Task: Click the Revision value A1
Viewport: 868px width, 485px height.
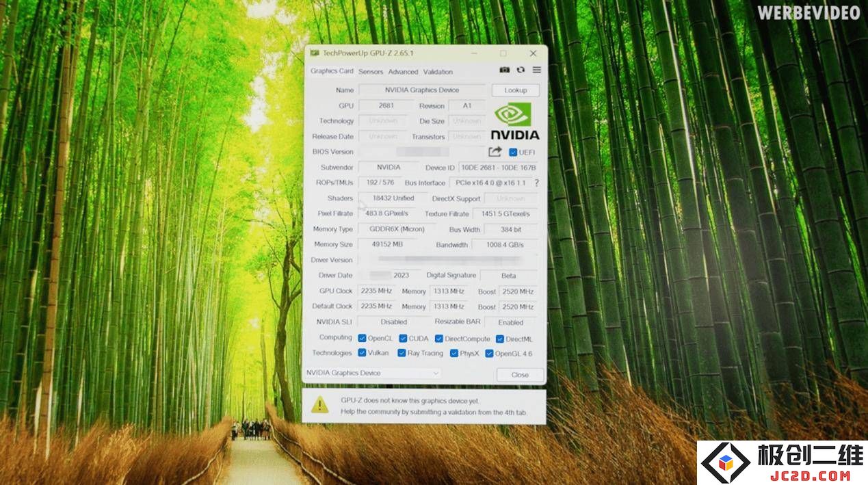Action: pos(467,106)
